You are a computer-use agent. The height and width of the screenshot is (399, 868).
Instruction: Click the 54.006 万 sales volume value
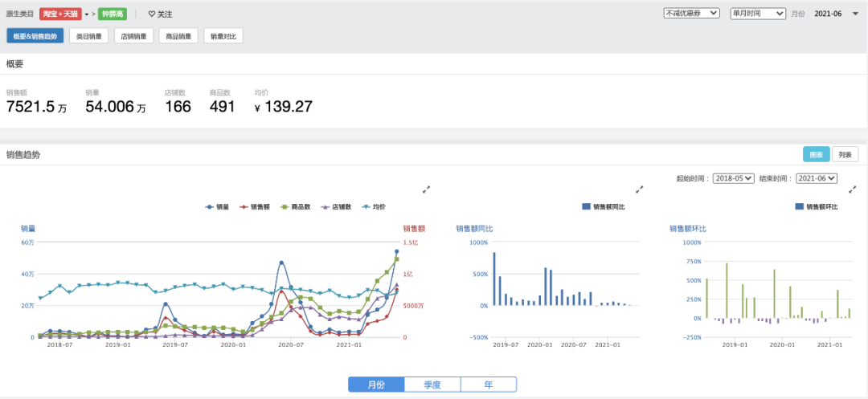pyautogui.click(x=116, y=107)
